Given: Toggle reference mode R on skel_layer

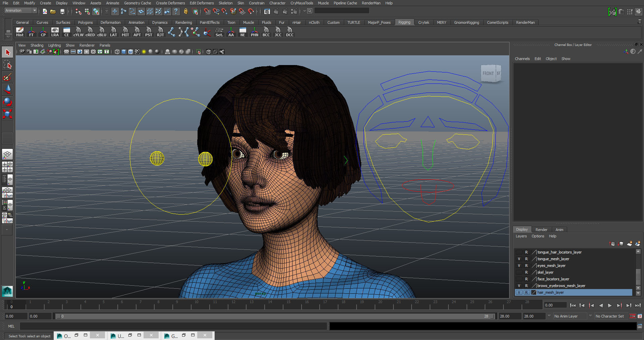Looking at the screenshot, I should (x=526, y=272).
